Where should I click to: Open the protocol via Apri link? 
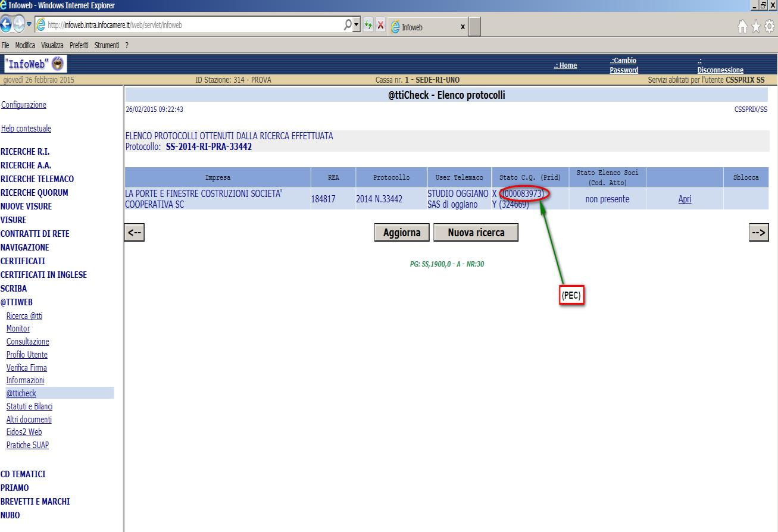coord(685,200)
